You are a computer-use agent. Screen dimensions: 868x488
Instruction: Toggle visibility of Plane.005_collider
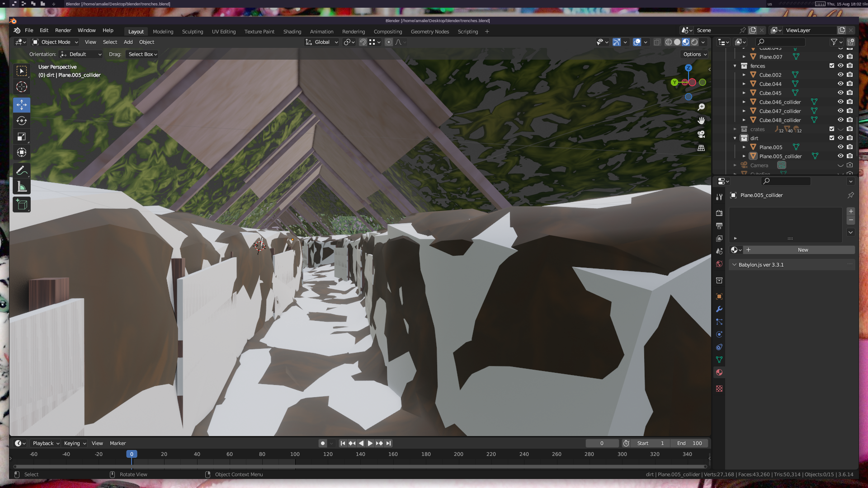[x=840, y=156]
